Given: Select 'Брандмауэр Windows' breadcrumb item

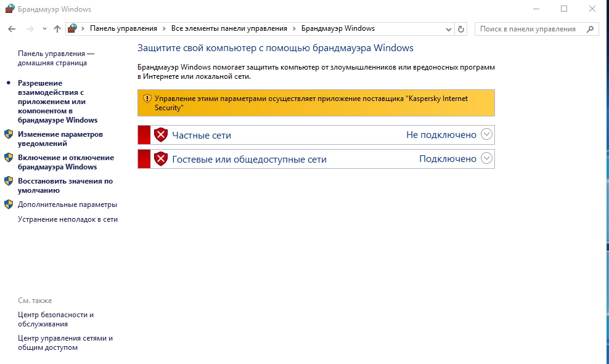Looking at the screenshot, I should (338, 28).
